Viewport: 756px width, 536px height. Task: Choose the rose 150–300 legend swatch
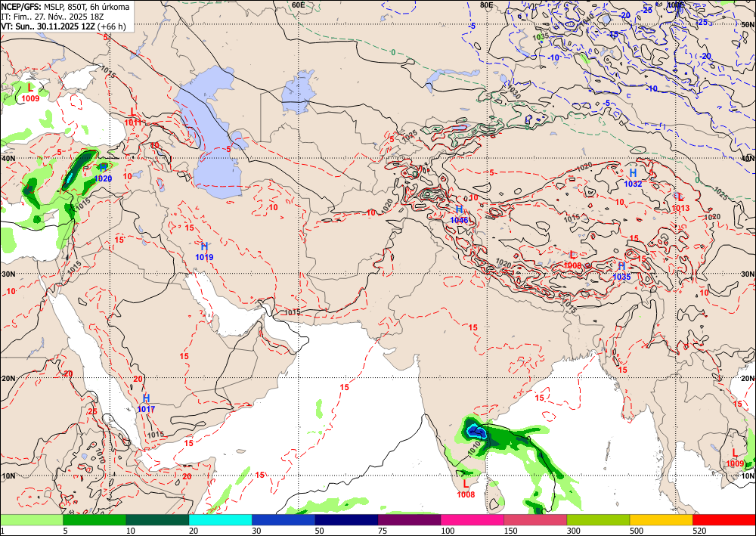[535, 520]
